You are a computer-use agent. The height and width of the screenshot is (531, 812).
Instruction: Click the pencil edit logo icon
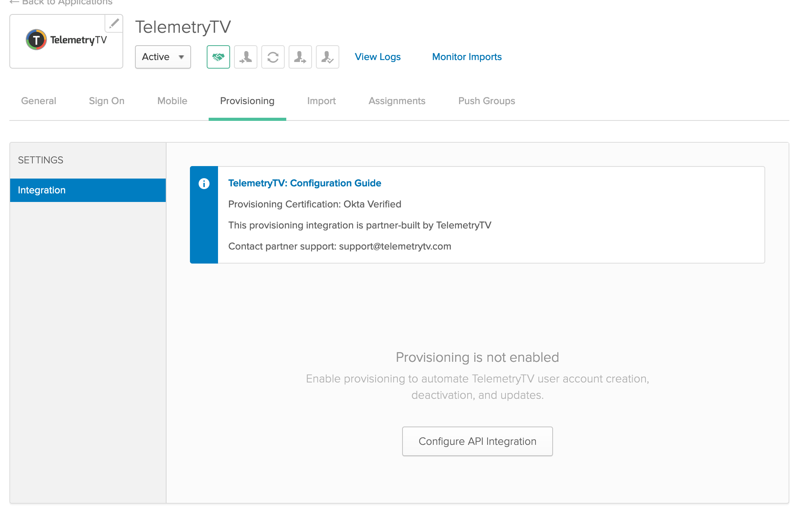coord(114,23)
